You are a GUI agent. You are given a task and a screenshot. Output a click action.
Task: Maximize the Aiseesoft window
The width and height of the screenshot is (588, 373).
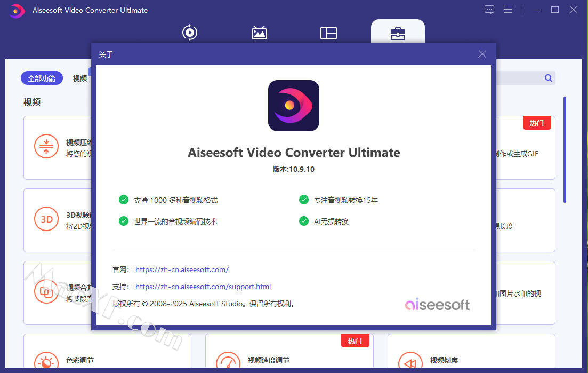click(555, 10)
